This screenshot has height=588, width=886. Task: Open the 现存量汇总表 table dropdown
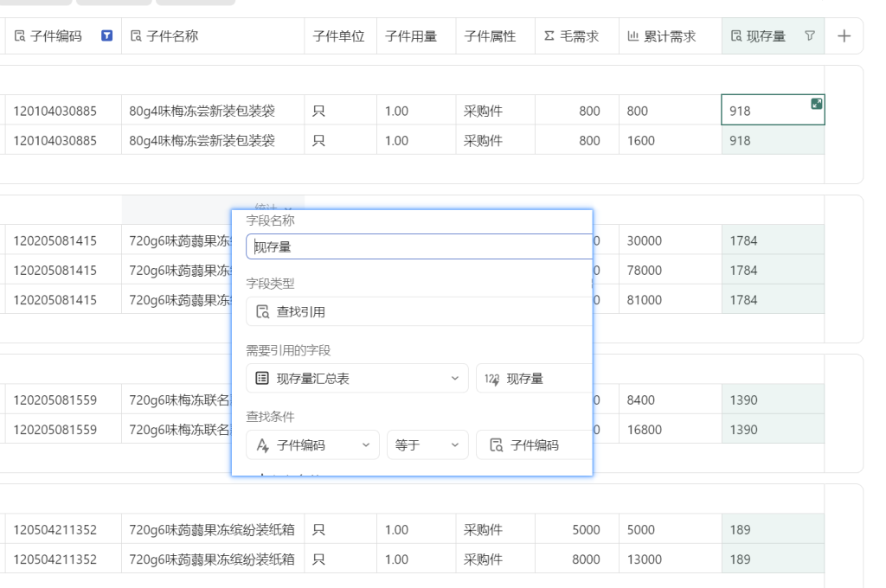[x=357, y=379]
